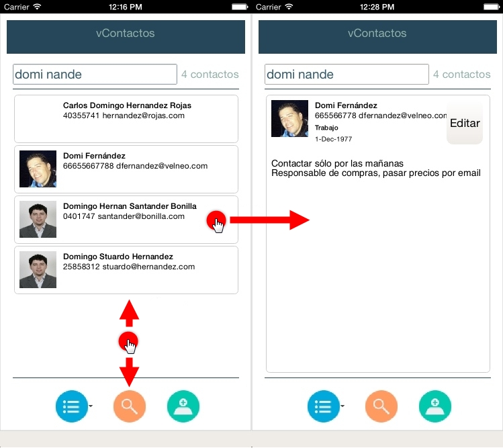Expand the dropdown arrow beside left list icon
The height and width of the screenshot is (448, 503).
pyautogui.click(x=91, y=406)
